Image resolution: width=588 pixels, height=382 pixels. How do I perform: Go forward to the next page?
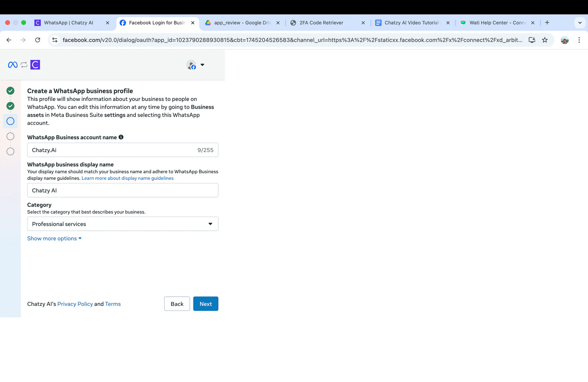click(x=23, y=40)
